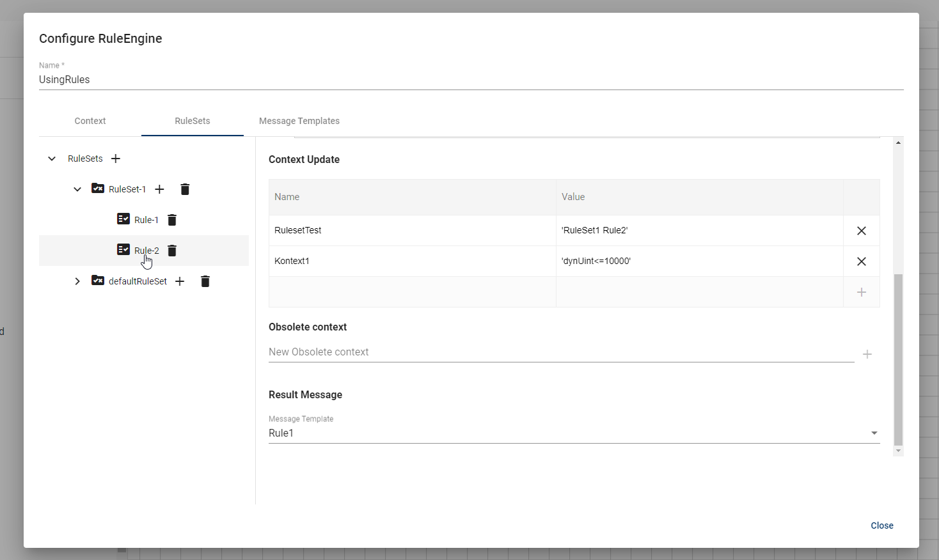This screenshot has height=560, width=939.
Task: Close the Configure RuleEngine dialog
Action: pyautogui.click(x=882, y=525)
